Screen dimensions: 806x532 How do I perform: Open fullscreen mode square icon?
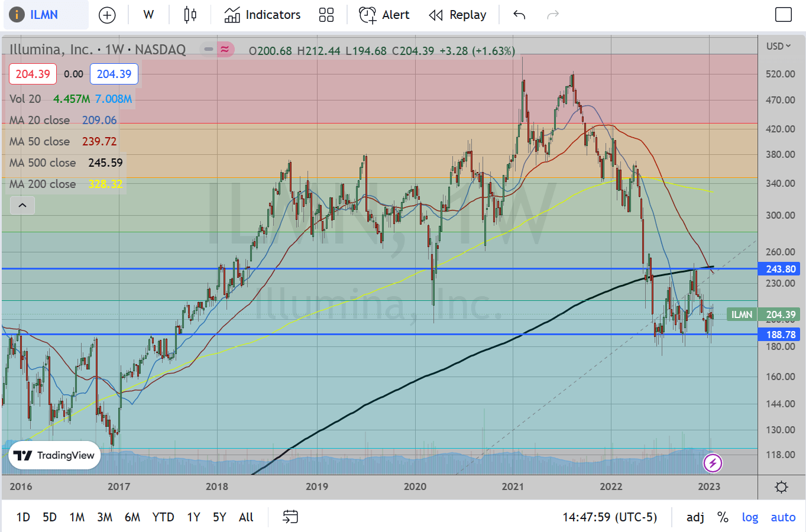(x=783, y=15)
